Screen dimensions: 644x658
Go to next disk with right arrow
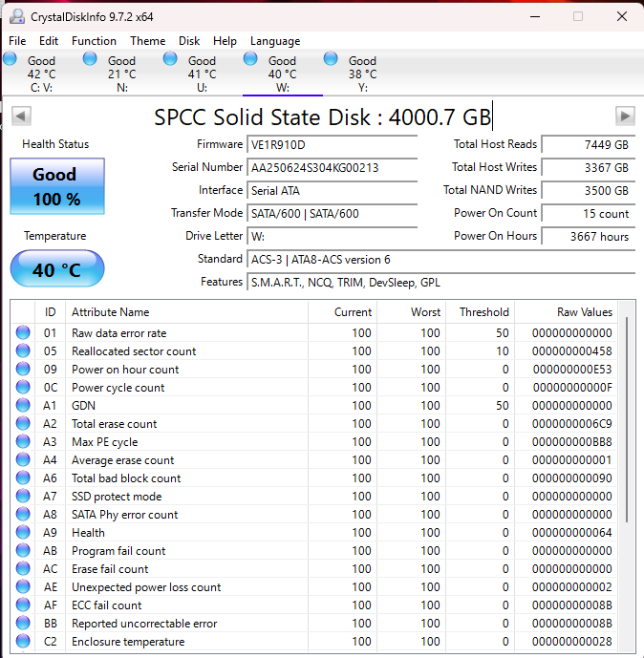[625, 116]
